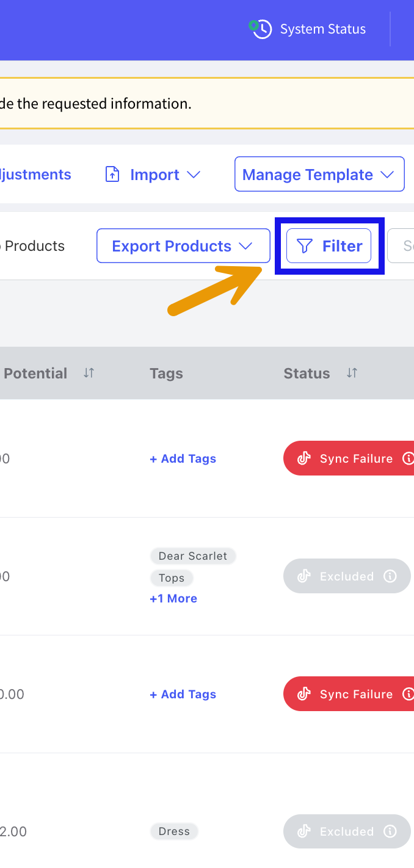The width and height of the screenshot is (414, 868).
Task: Click the Import upload icon
Action: tap(112, 175)
